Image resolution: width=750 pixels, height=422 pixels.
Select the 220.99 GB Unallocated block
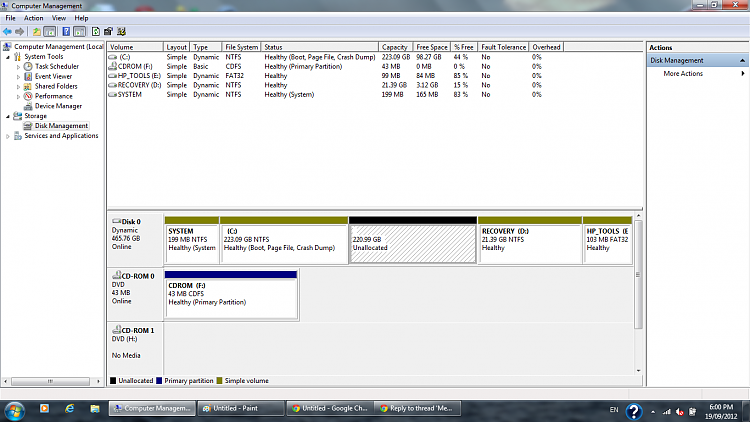(413, 241)
